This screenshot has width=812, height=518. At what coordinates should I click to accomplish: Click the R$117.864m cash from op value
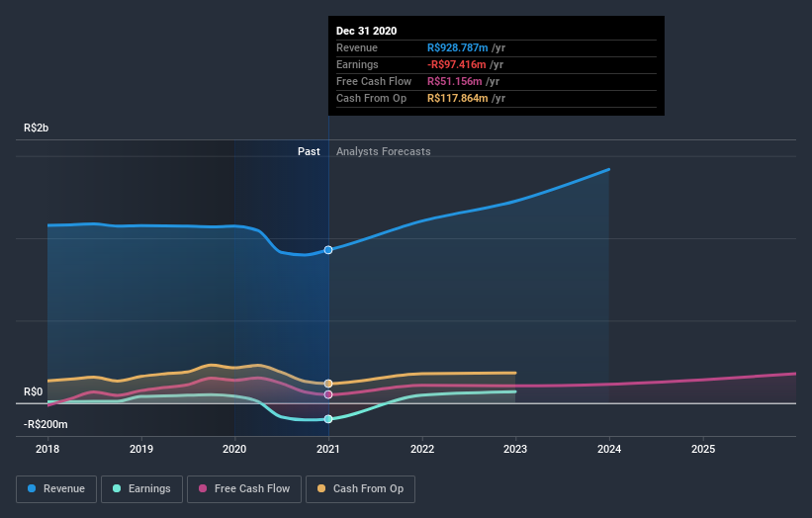[x=458, y=98]
